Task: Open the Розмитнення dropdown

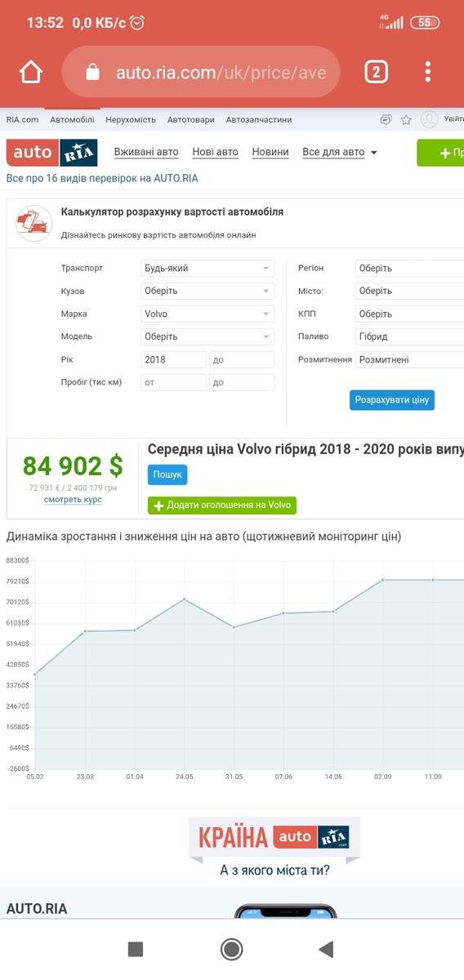Action: coord(409,359)
